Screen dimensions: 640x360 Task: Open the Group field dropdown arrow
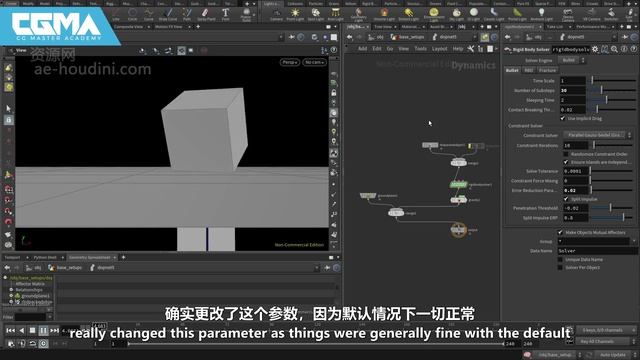[x=634, y=241]
